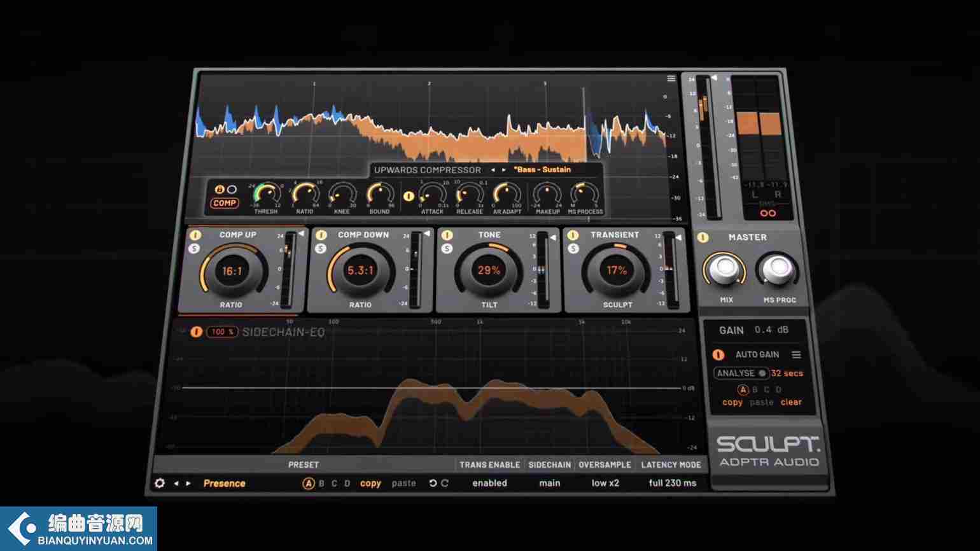Click COMP DOWN 5.3:1 ratio dial
980x551 pixels.
coord(360,271)
